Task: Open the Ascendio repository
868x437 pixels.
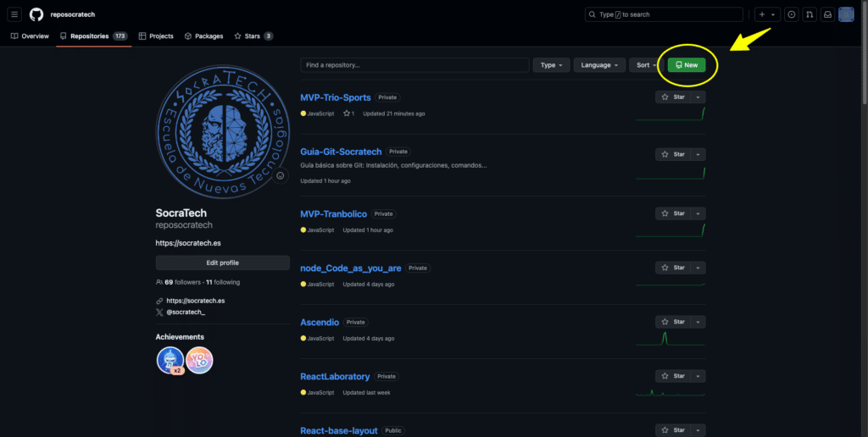Action: pos(320,322)
